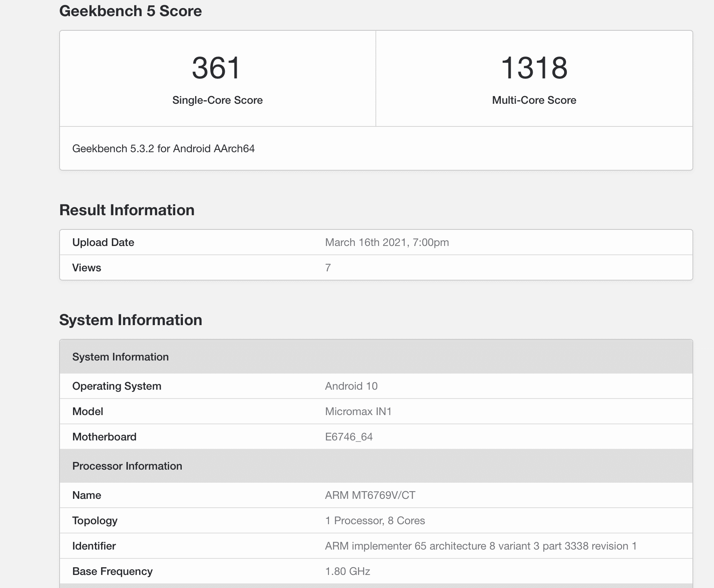
Task: Select the upload date March 16th 2021
Action: (x=387, y=242)
